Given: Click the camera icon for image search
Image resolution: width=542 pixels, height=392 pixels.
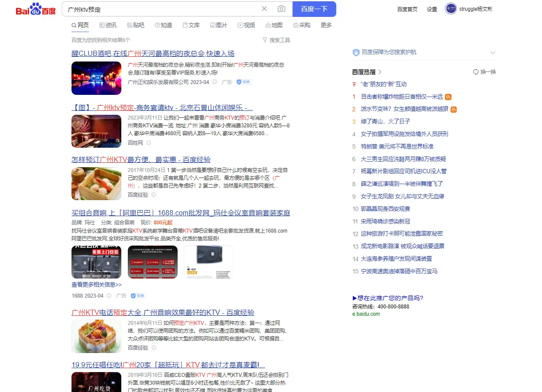Looking at the screenshot, I should [282, 9].
